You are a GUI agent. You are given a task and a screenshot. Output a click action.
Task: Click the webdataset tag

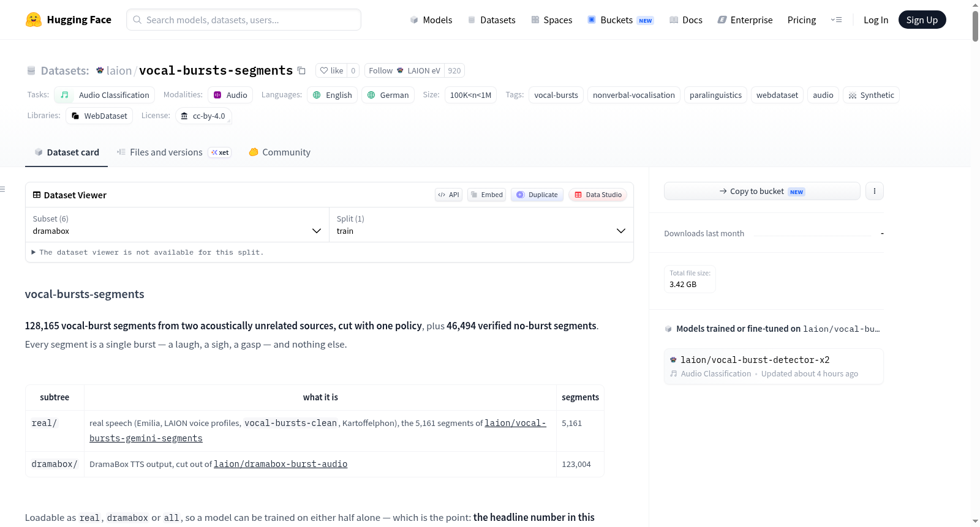[x=777, y=95]
